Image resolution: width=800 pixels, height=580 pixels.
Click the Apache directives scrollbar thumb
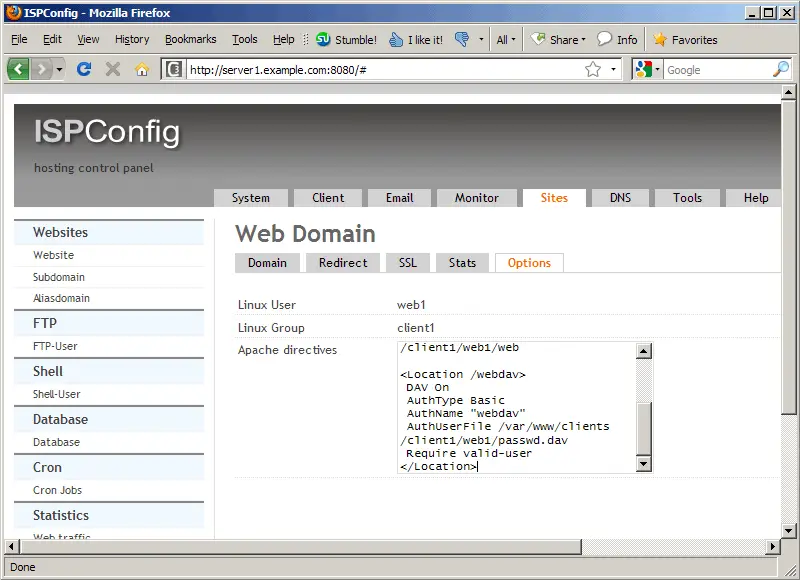644,428
